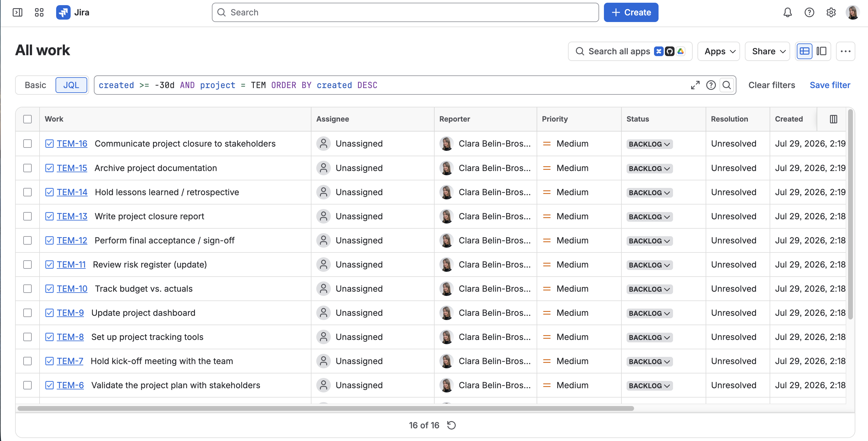Click the horizontal table scrollbar
This screenshot has width=868, height=441.
pos(325,408)
